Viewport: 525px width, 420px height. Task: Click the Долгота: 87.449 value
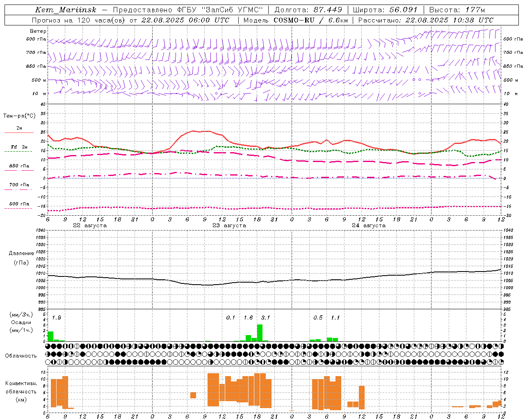point(309,10)
